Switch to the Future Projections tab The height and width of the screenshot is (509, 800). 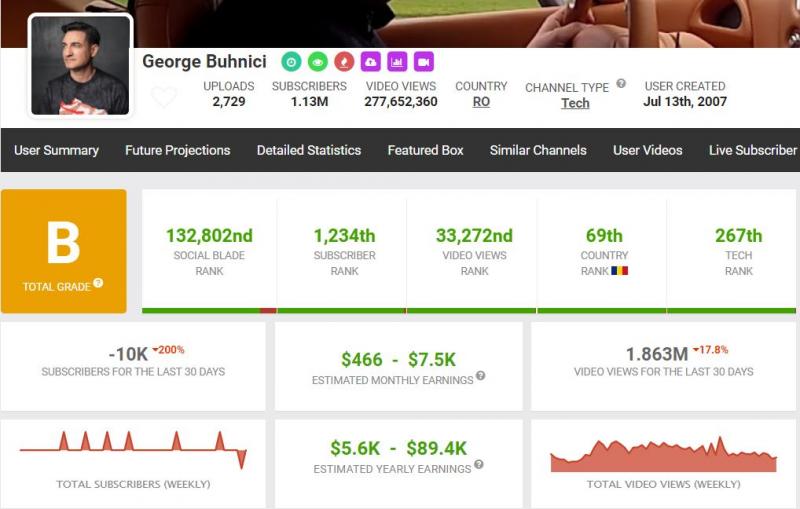pos(177,150)
